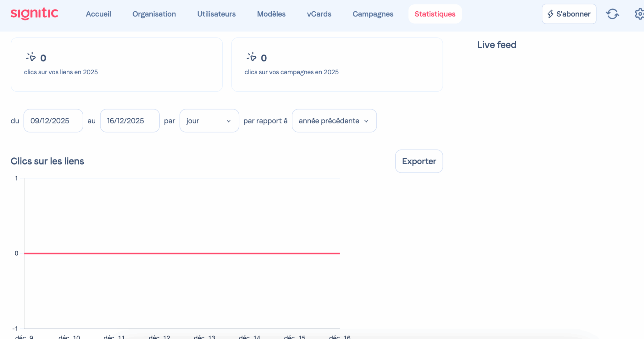Click the 'Clics sur les liens' chart title
The width and height of the screenshot is (644, 339).
(47, 161)
